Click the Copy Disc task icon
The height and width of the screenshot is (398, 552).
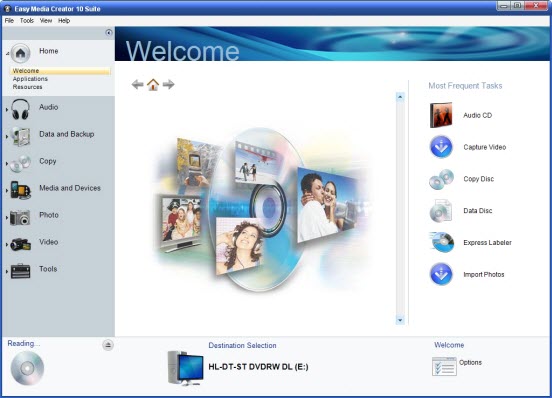tap(441, 179)
